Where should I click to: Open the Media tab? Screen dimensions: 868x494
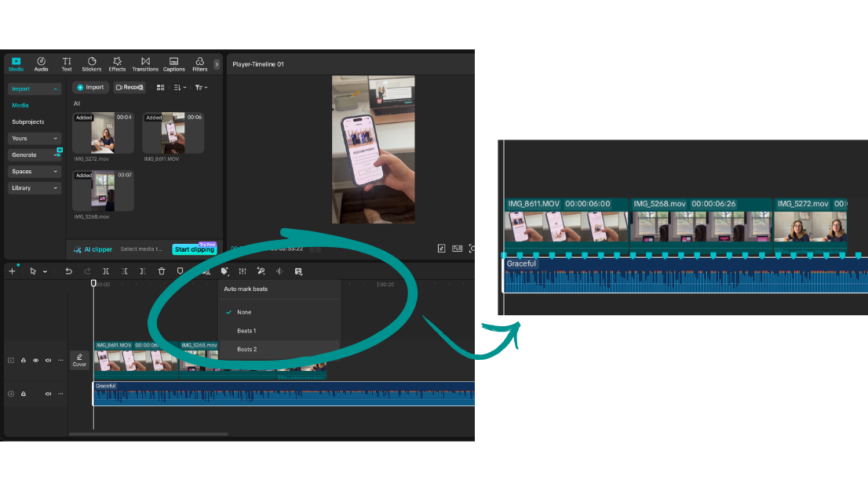coord(16,64)
